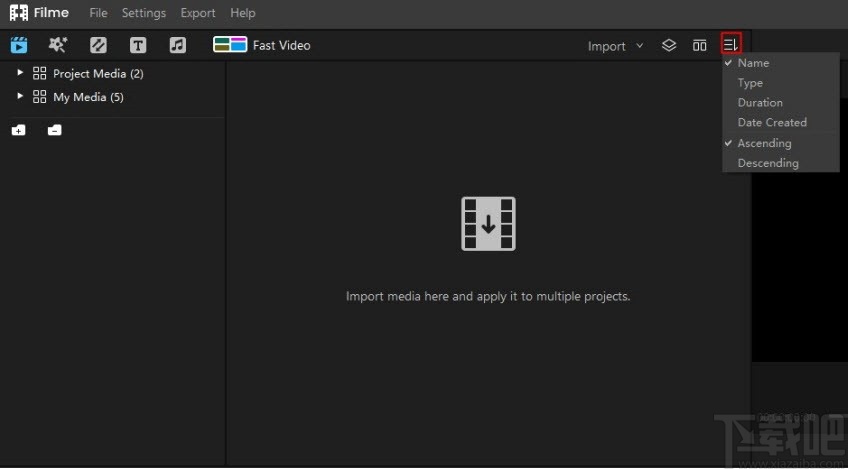Screen dimensions: 848x469
Task: Open the Import dropdown
Action: click(x=615, y=46)
